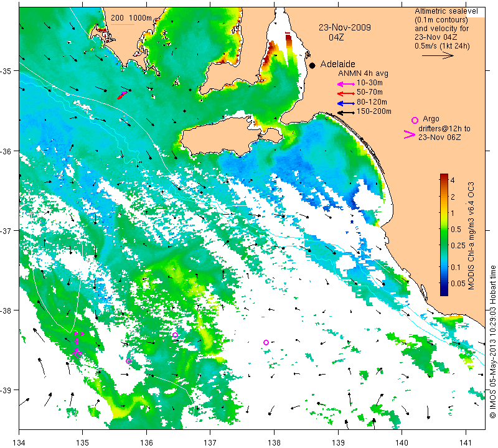Click the '50-70m' depth label

(x=370, y=92)
